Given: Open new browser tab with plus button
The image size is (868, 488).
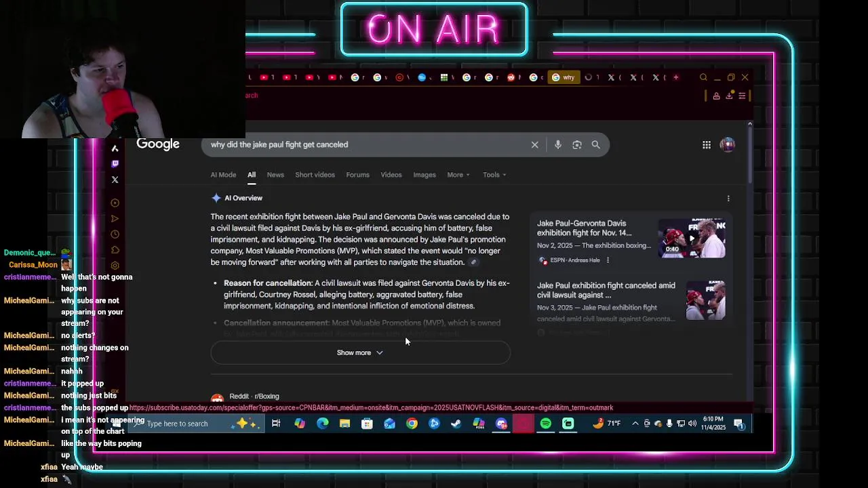Looking at the screenshot, I should coord(675,77).
